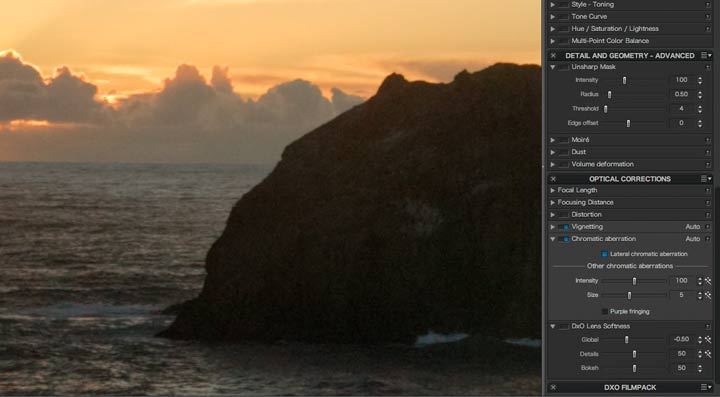720x397 pixels.
Task: Click the help icon on the Distortion row
Action: pyautogui.click(x=708, y=215)
